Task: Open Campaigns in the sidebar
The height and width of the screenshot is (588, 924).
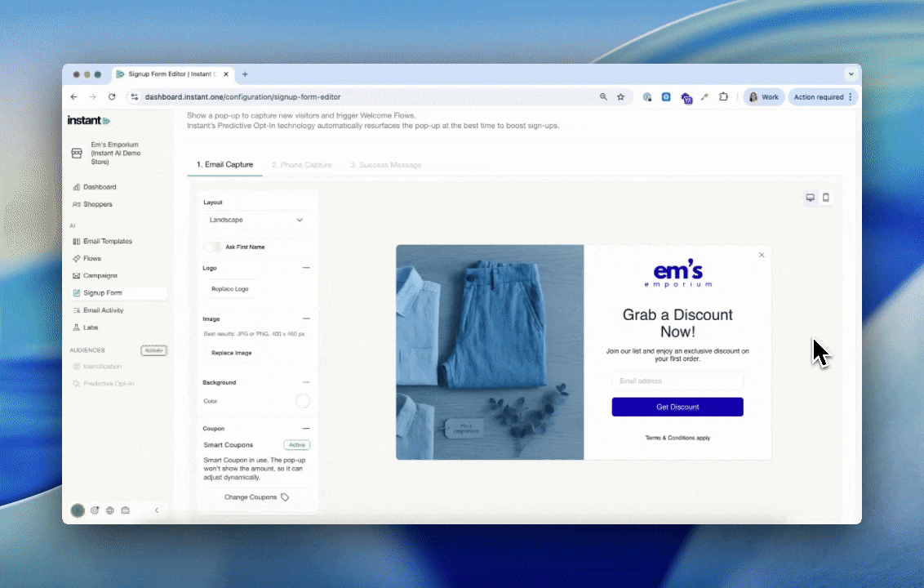Action: pyautogui.click(x=100, y=276)
